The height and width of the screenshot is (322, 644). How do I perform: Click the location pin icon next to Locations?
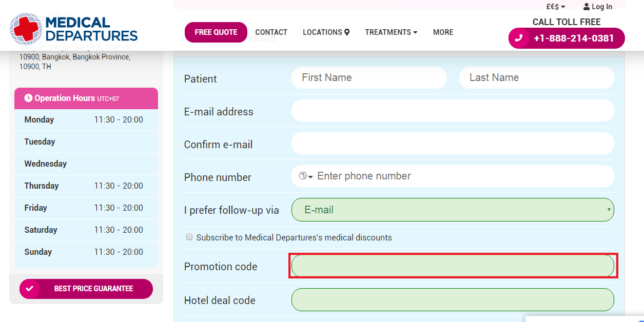coord(347,32)
